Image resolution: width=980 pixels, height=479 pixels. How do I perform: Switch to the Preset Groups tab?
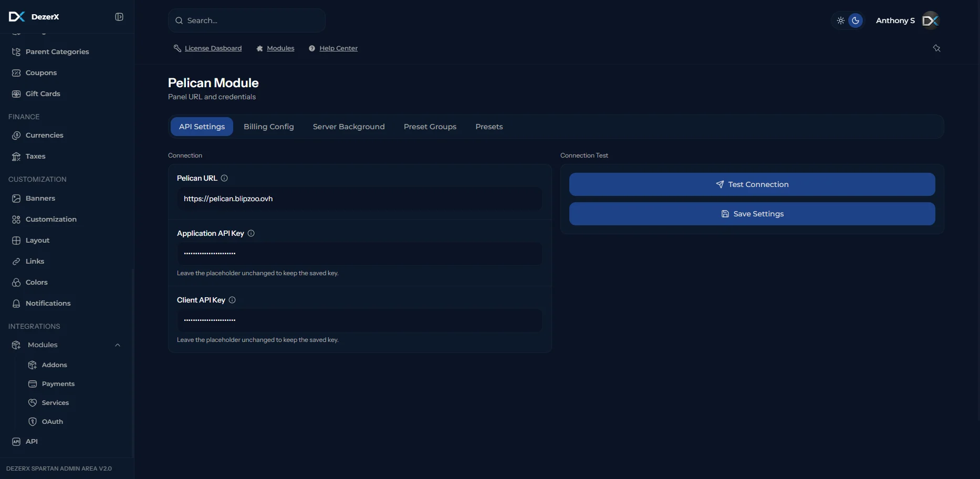point(430,127)
